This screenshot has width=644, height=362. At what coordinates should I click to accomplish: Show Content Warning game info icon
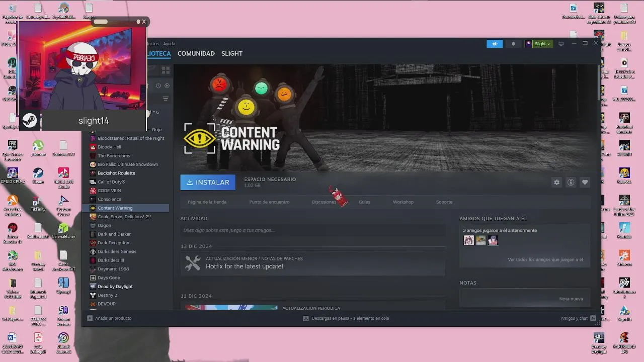571,183
